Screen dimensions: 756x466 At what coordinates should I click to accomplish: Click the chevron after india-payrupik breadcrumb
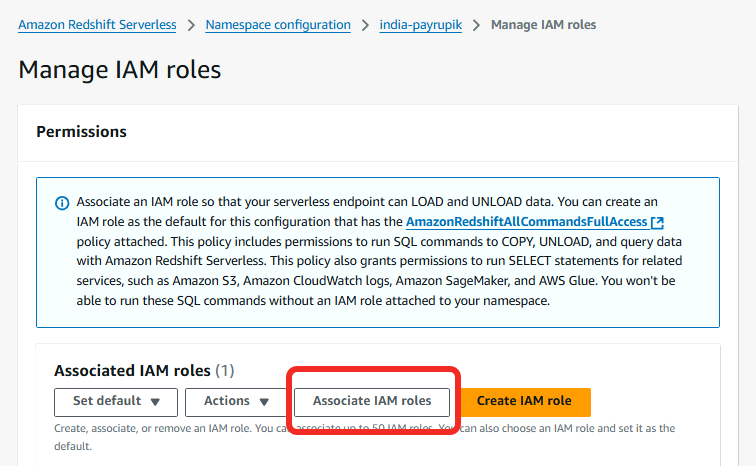point(477,25)
